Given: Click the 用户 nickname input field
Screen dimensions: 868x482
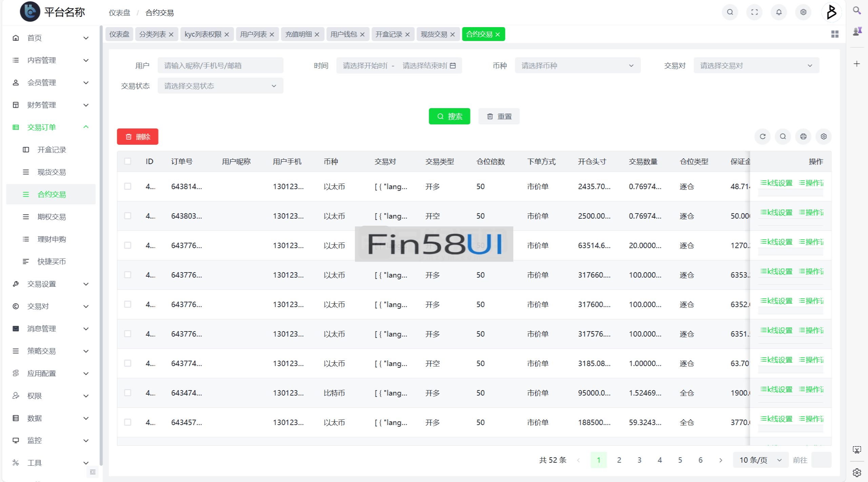Looking at the screenshot, I should pos(220,65).
